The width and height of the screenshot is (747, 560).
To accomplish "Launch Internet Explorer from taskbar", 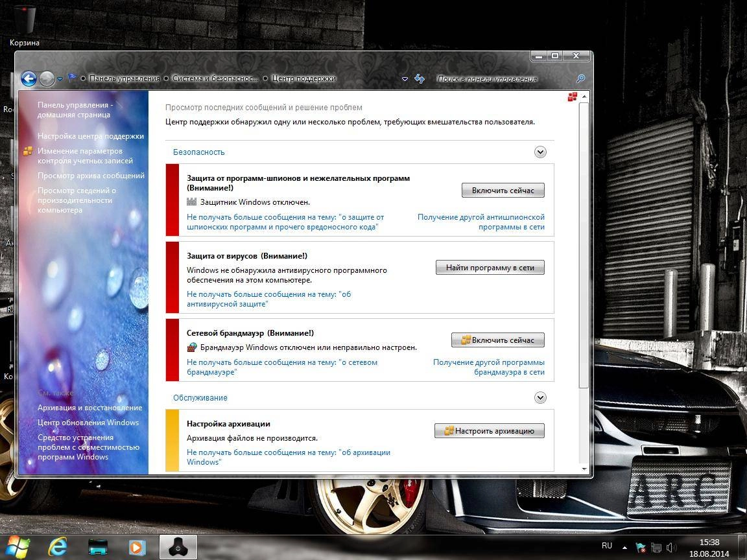I will click(58, 546).
